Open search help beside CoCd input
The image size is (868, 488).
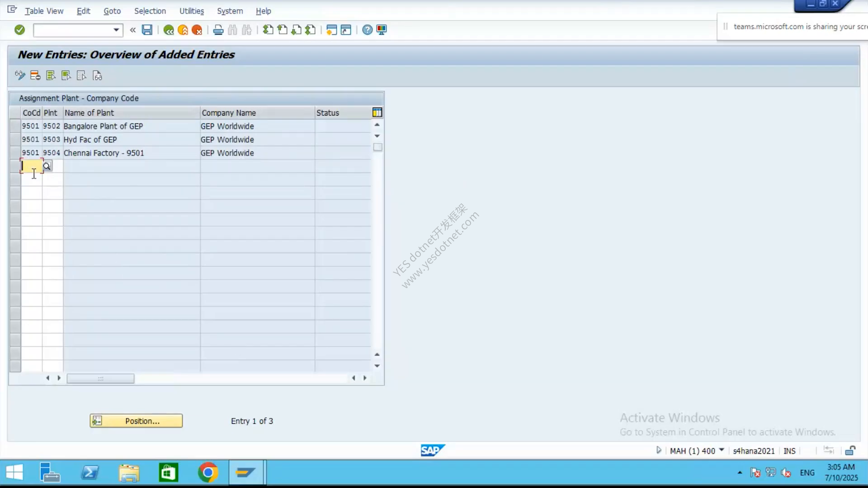[x=47, y=166]
